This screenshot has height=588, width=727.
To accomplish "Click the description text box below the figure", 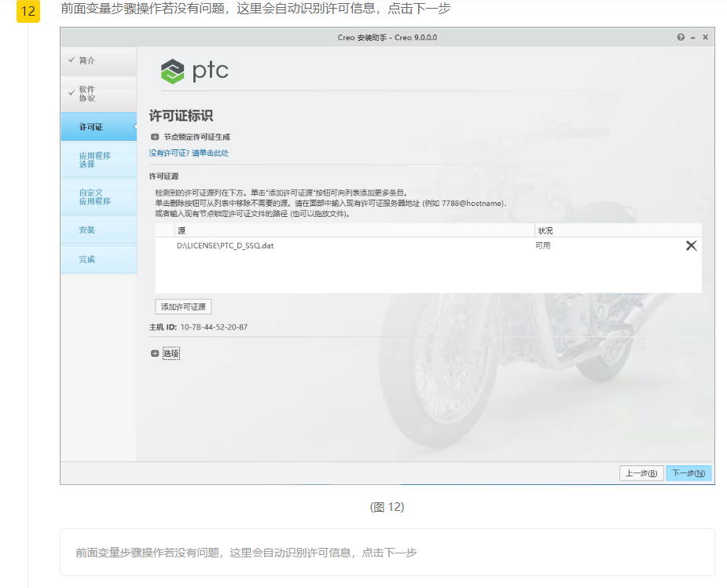I will point(387,553).
